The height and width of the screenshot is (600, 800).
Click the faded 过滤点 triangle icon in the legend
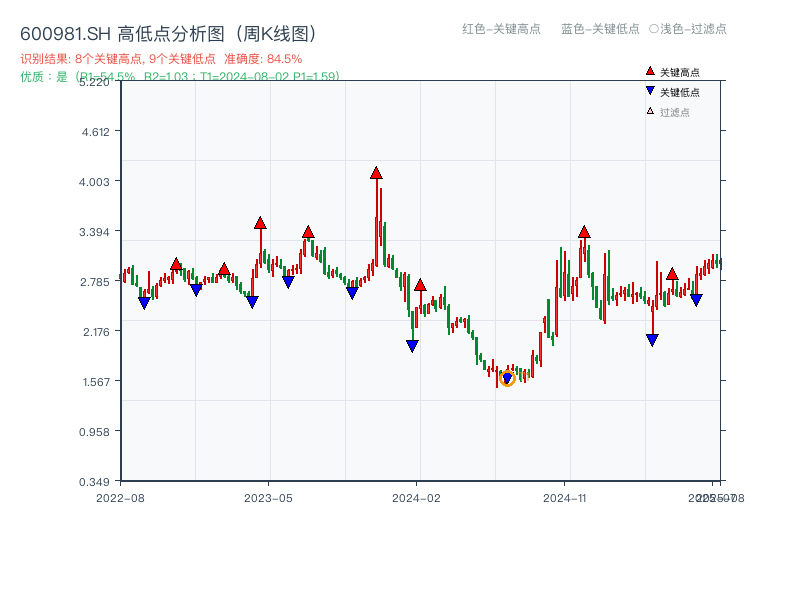649,110
